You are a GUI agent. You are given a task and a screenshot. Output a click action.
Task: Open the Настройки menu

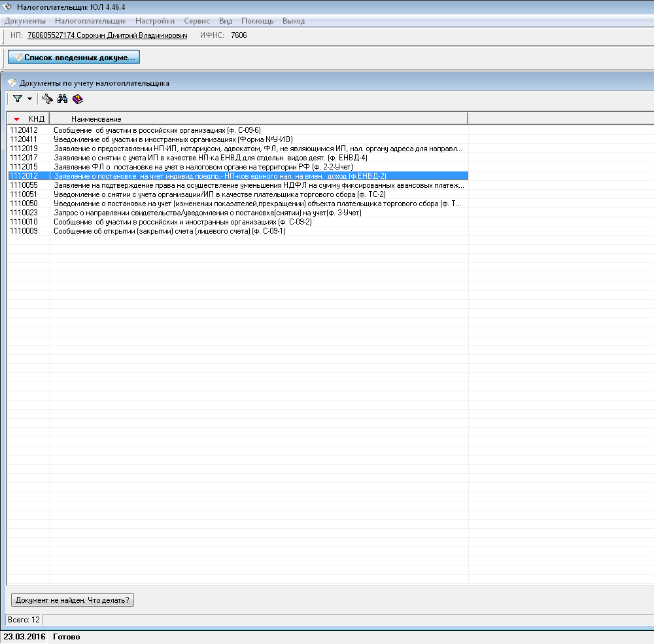pyautogui.click(x=155, y=21)
